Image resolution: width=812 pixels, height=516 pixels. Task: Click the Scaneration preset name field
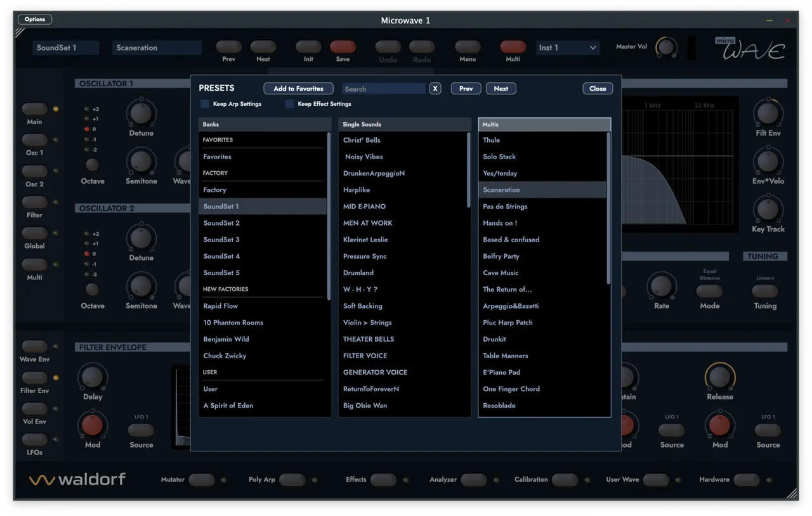click(157, 48)
